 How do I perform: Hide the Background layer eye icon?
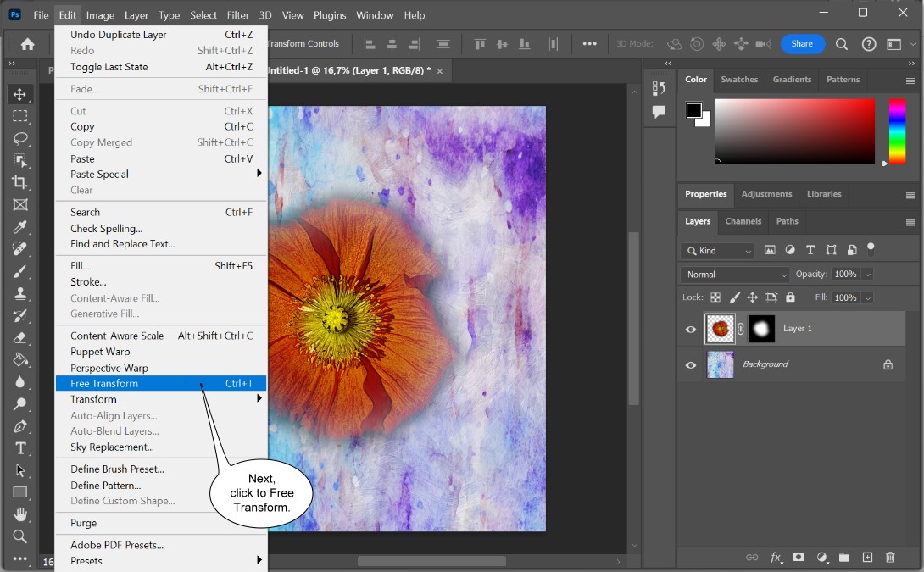click(691, 364)
